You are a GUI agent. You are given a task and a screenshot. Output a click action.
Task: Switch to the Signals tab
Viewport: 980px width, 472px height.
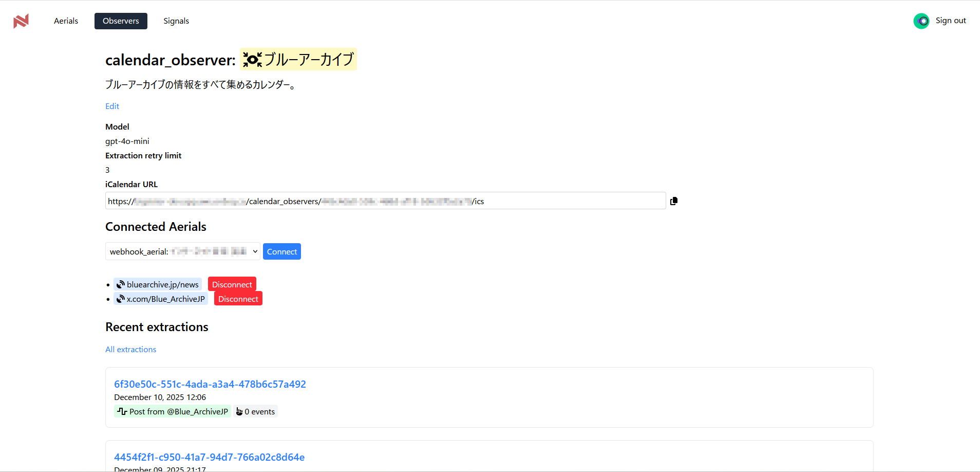[x=176, y=21]
